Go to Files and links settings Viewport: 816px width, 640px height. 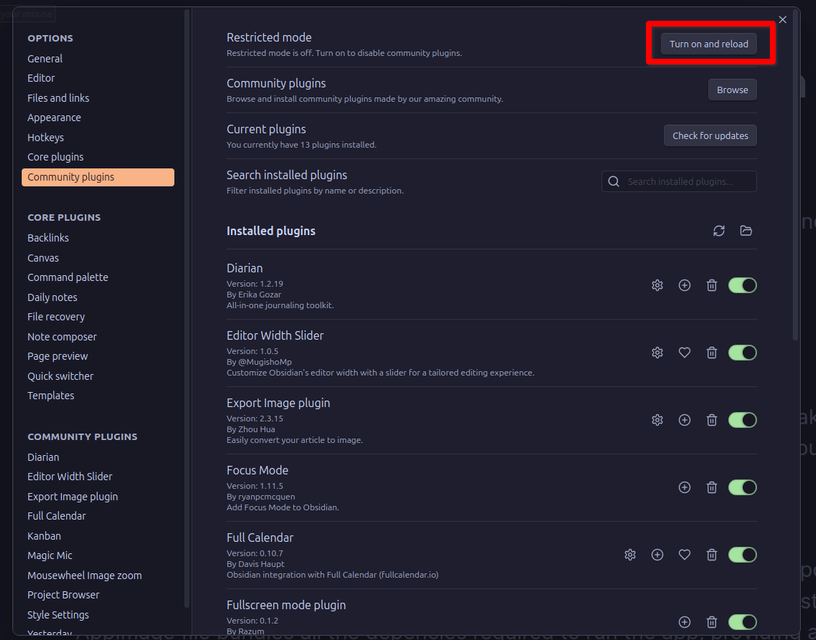pos(98,98)
